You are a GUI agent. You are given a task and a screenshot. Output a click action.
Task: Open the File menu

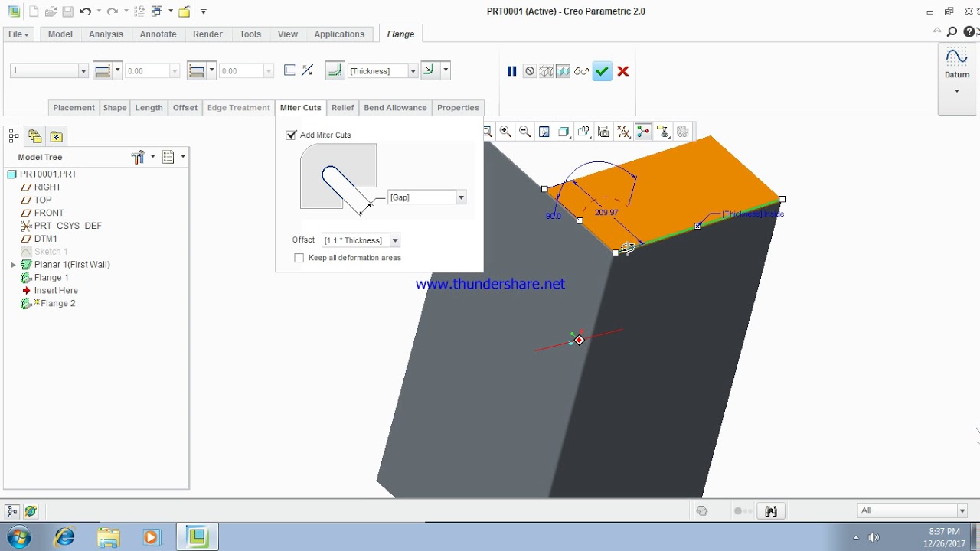coord(18,34)
